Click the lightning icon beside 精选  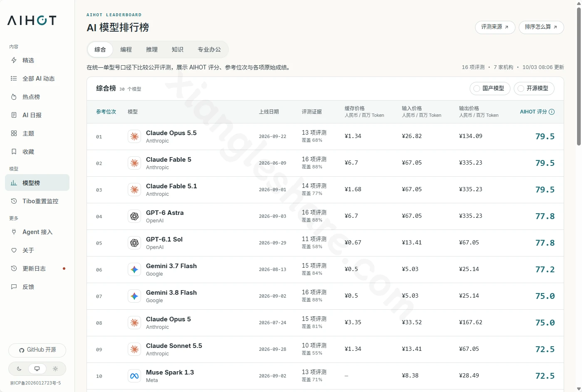14,60
